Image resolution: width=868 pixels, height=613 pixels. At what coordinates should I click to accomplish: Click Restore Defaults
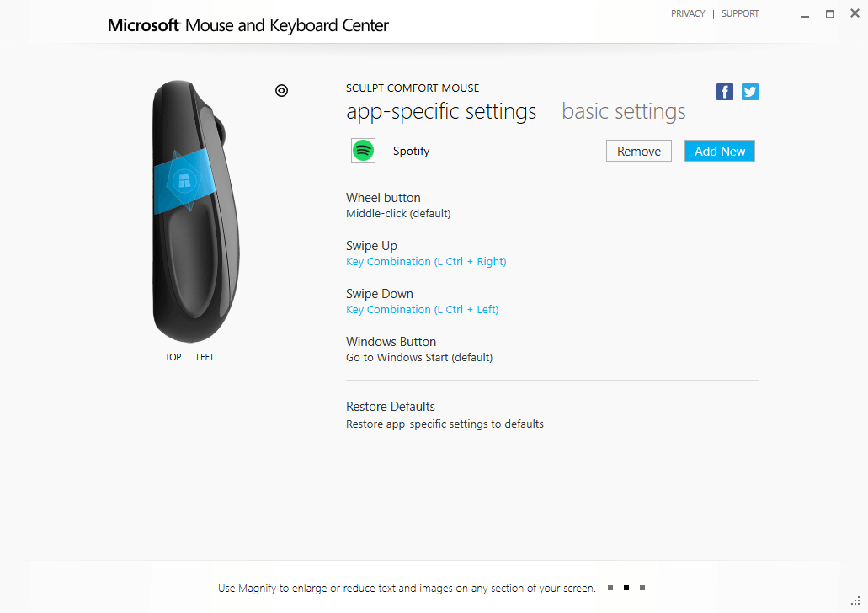(391, 407)
